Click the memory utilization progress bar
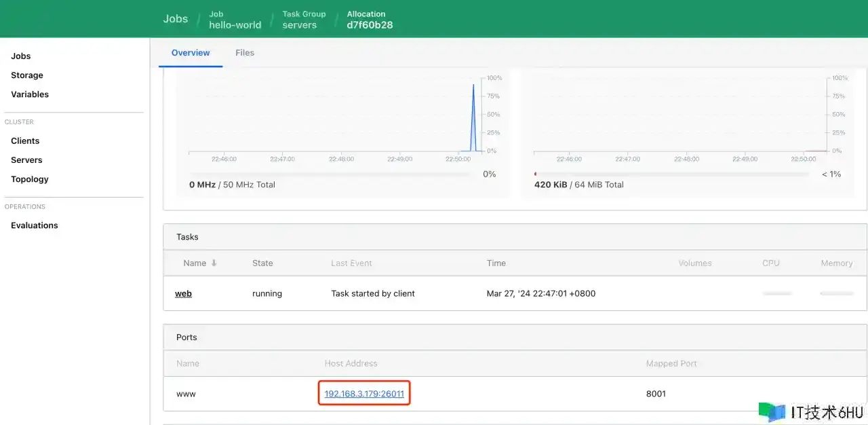Viewport: 868px width, 425px height. click(671, 174)
